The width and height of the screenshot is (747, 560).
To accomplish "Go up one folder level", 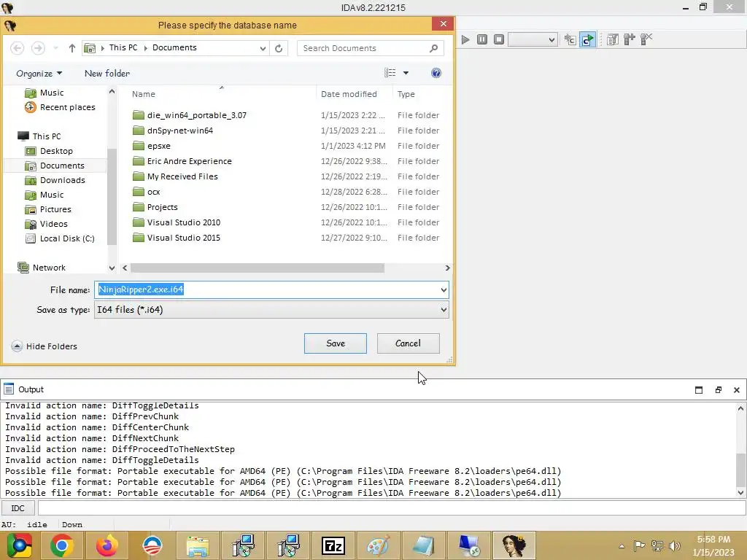I will pyautogui.click(x=72, y=48).
